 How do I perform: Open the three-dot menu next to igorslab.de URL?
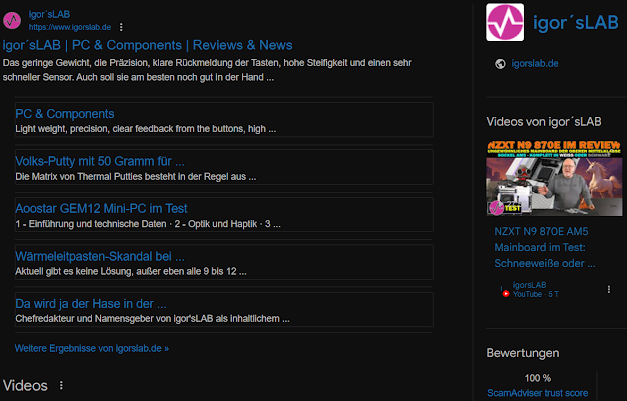(121, 27)
